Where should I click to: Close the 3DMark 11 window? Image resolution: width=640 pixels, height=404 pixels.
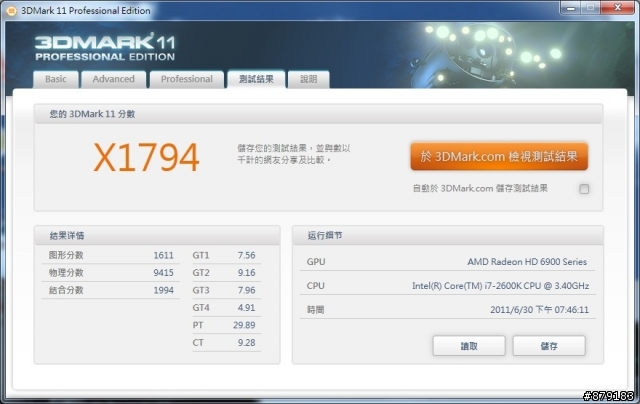point(618,8)
